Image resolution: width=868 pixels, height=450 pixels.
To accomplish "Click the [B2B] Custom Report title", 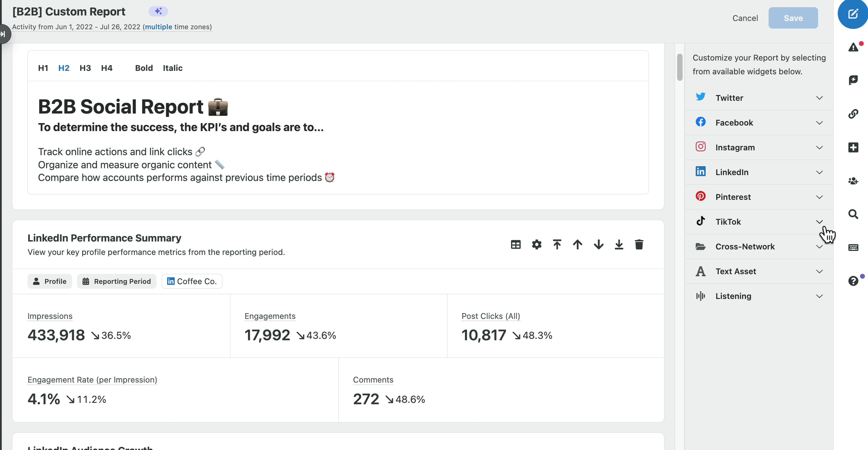I will coord(69,12).
